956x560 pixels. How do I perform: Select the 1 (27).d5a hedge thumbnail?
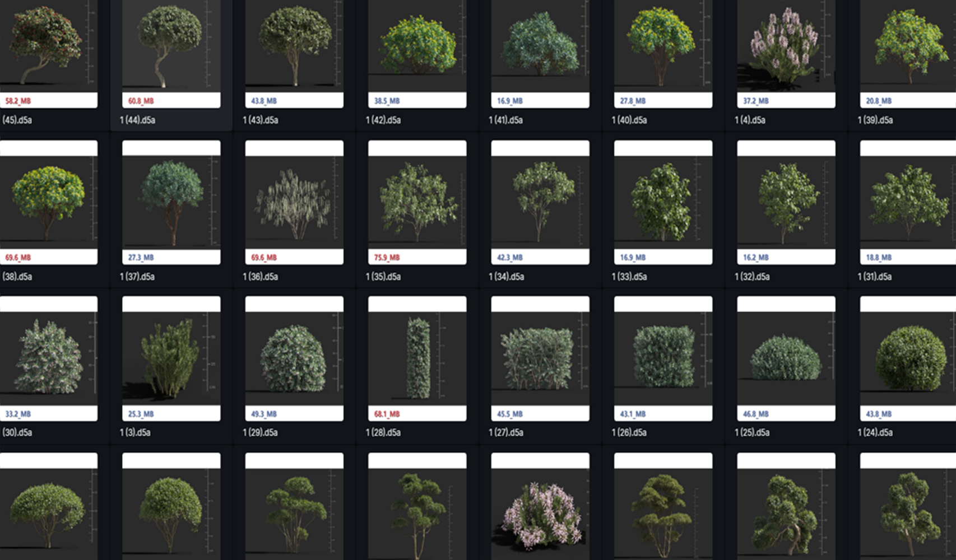[540, 358]
